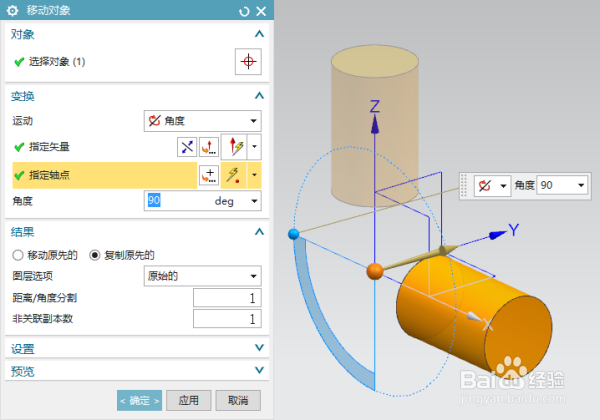Expand the 预览 section

(x=259, y=370)
